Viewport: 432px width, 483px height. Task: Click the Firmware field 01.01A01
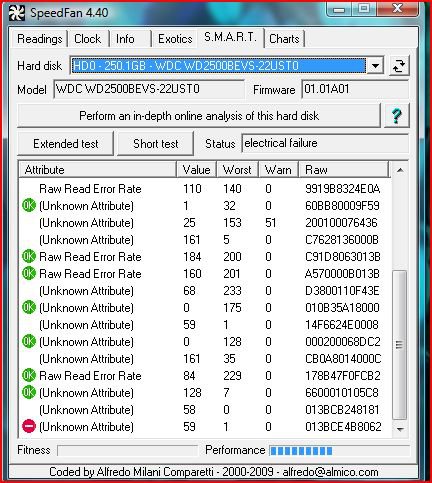click(x=355, y=89)
